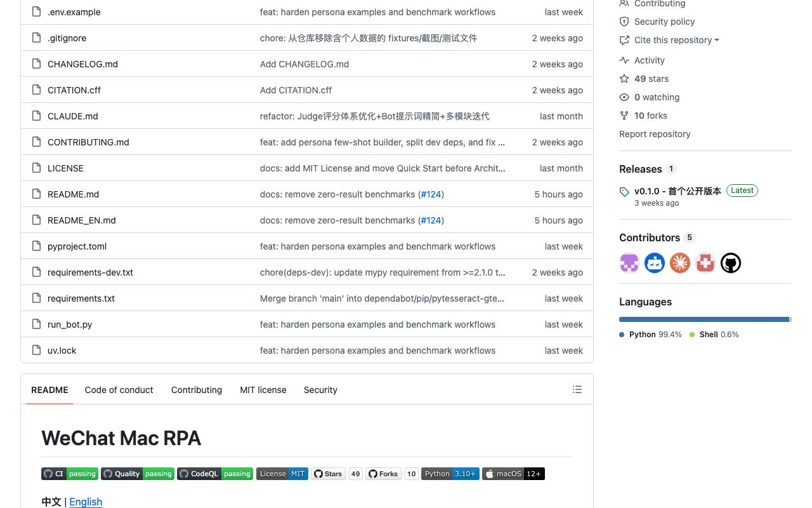Open the GitHub octocat contributor avatar
The width and height of the screenshot is (812, 508).
click(731, 263)
